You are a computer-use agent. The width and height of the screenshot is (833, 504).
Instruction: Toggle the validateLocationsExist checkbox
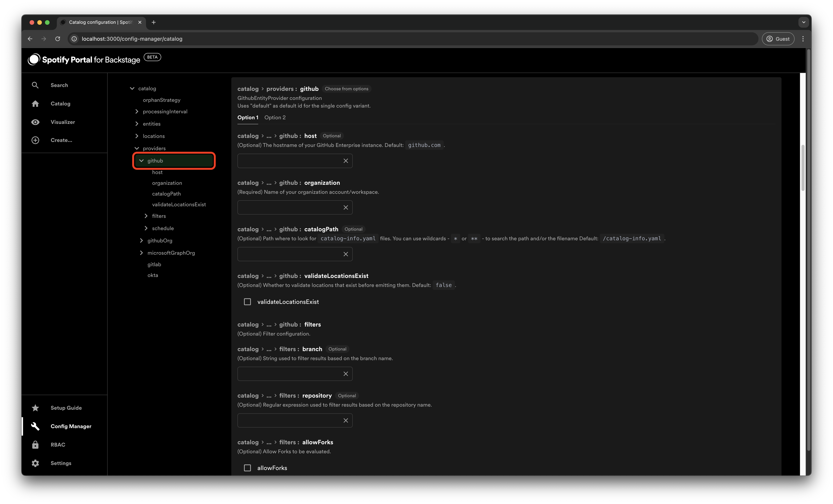tap(247, 302)
